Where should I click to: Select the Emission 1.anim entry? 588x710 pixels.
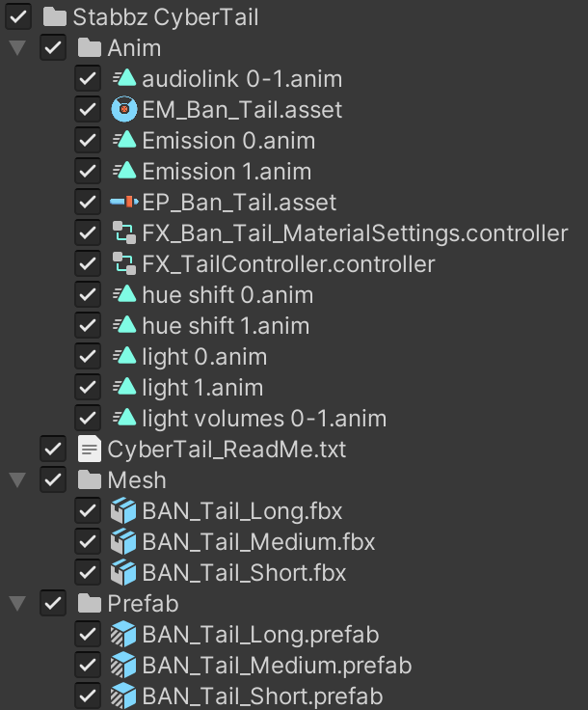(x=227, y=172)
